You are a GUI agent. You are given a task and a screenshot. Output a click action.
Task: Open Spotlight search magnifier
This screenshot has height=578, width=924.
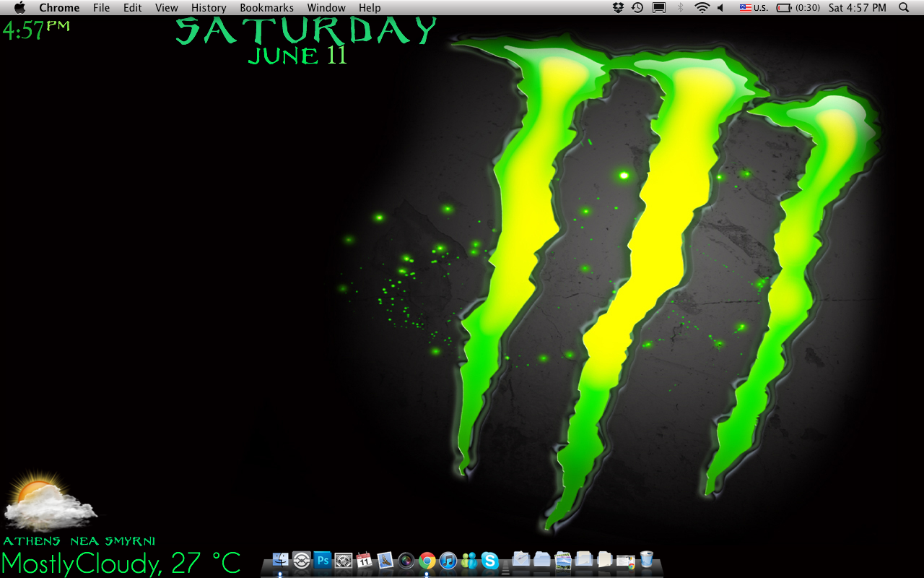coord(904,7)
